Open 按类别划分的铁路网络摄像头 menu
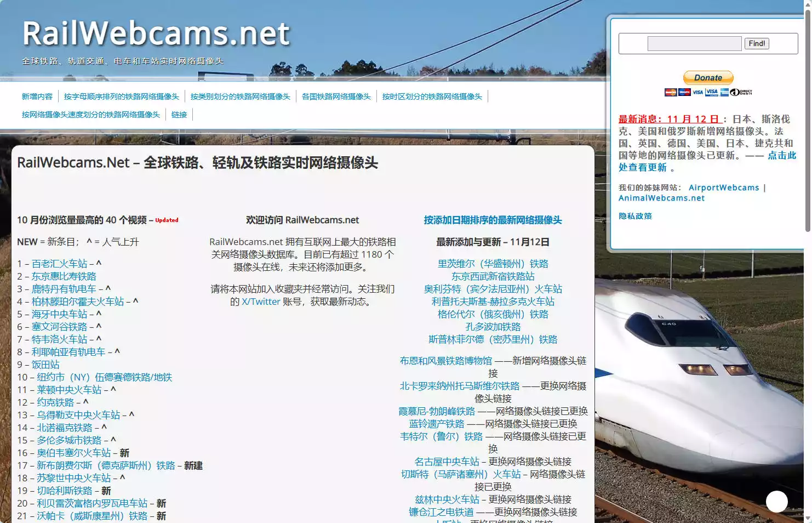 [x=241, y=96]
